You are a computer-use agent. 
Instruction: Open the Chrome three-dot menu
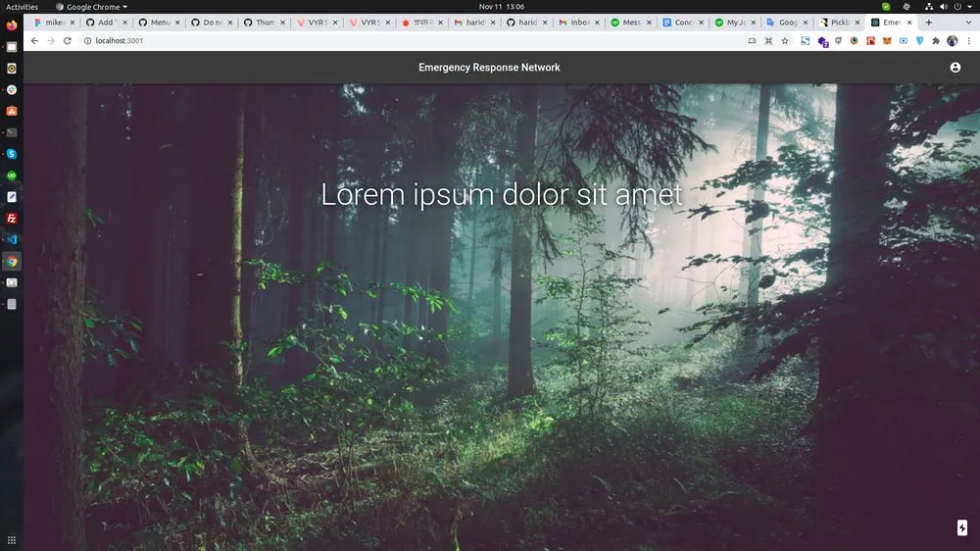click(x=968, y=41)
